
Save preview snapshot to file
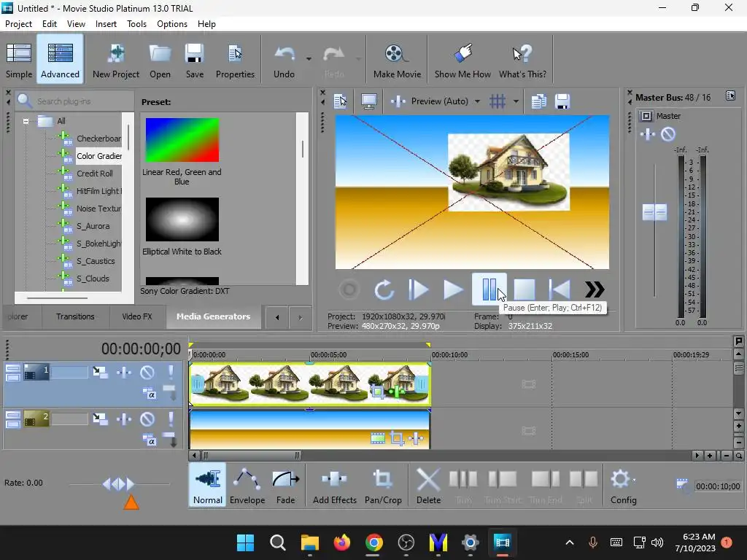point(562,101)
